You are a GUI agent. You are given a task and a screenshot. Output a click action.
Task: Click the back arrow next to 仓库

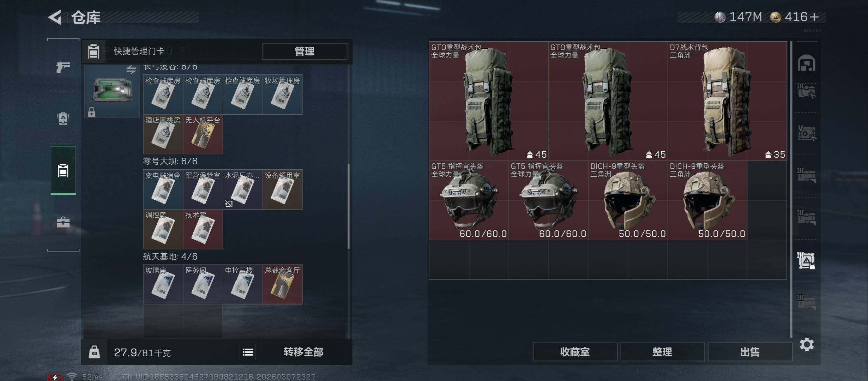(x=55, y=17)
